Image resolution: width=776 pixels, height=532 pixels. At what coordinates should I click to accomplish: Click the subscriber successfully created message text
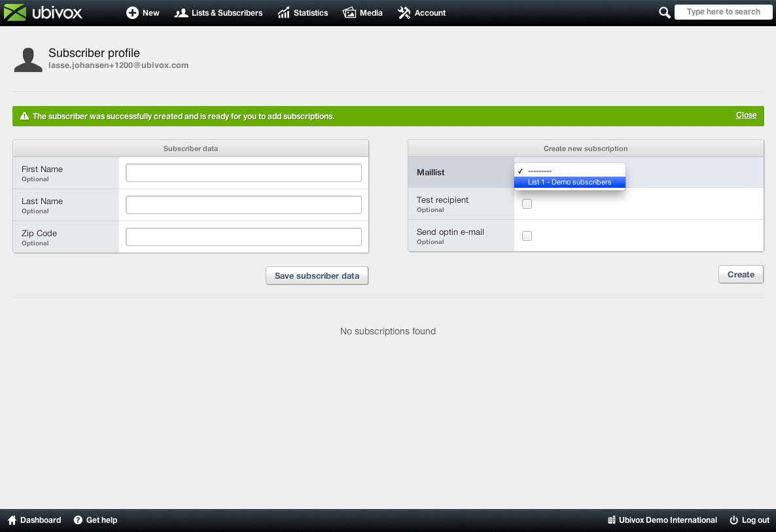click(x=184, y=116)
